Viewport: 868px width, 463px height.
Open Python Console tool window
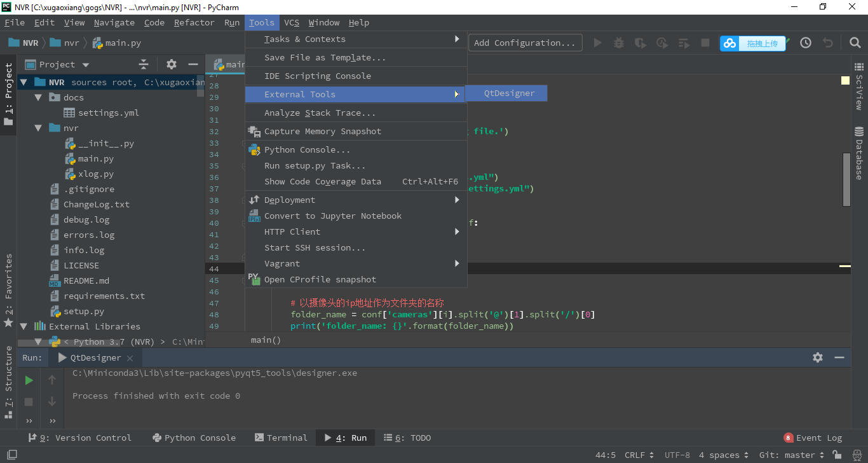194,438
